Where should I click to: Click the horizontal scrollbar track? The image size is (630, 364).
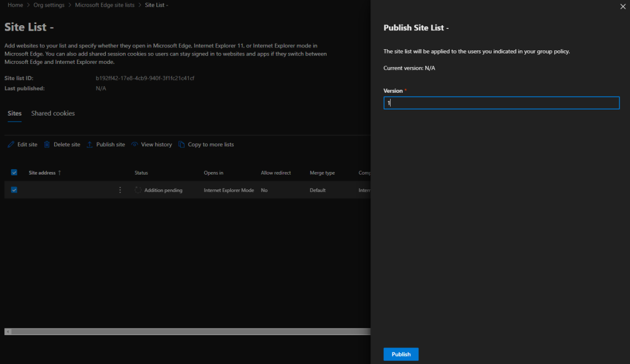tap(191, 331)
